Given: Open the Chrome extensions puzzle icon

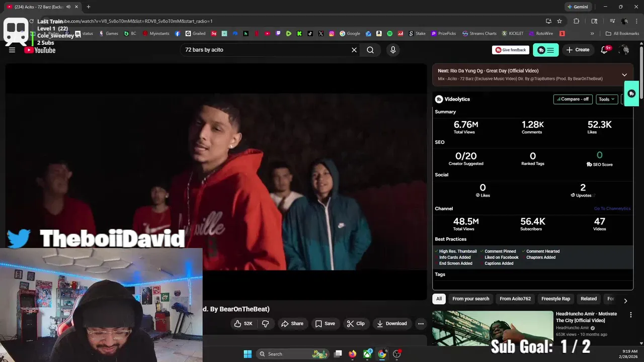Looking at the screenshot, I should click(x=577, y=21).
